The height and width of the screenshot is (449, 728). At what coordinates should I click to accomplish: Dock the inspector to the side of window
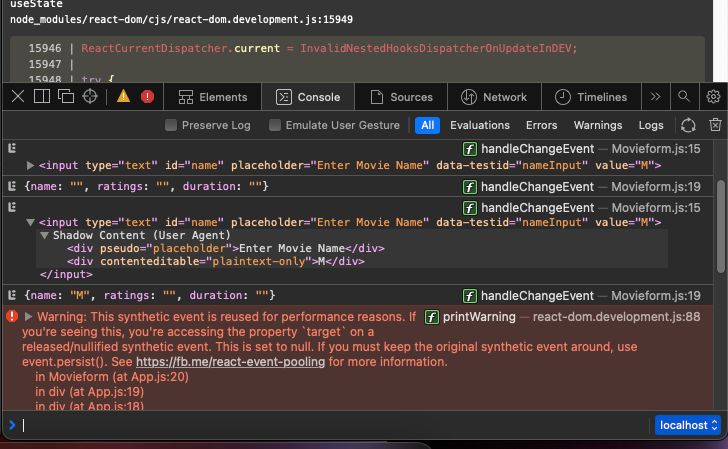pyautogui.click(x=42, y=97)
